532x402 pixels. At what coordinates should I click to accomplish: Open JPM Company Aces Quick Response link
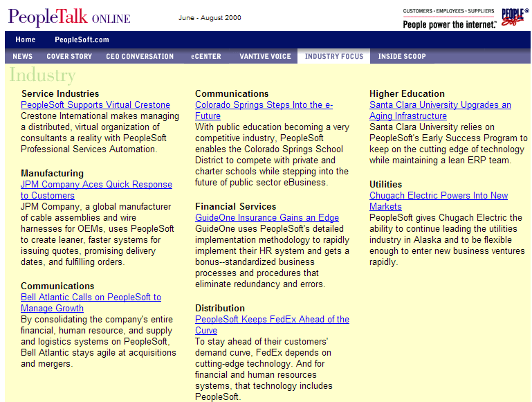coord(96,190)
